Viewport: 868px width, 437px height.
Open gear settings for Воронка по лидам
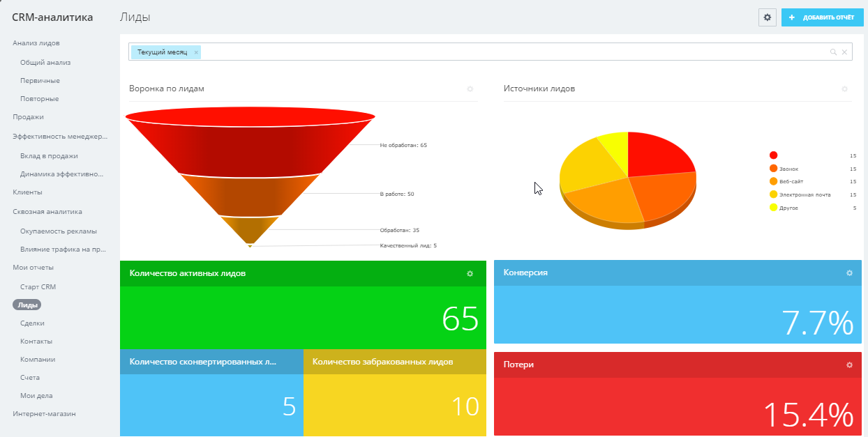[470, 89]
